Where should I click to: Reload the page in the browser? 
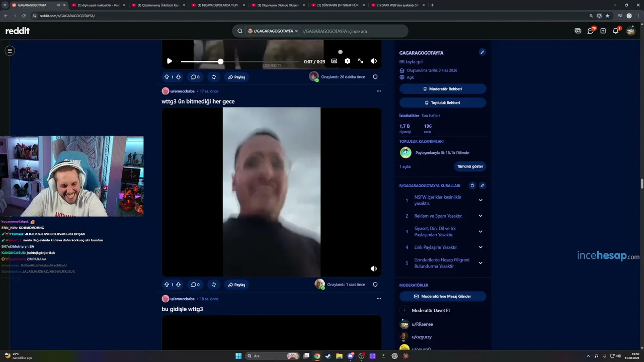coord(24,16)
